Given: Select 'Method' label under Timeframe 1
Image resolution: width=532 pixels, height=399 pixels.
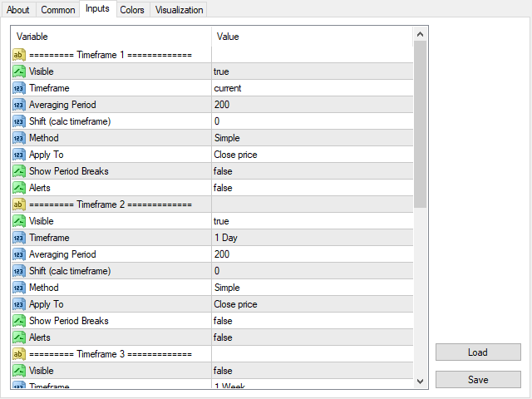Looking at the screenshot, I should tap(44, 138).
